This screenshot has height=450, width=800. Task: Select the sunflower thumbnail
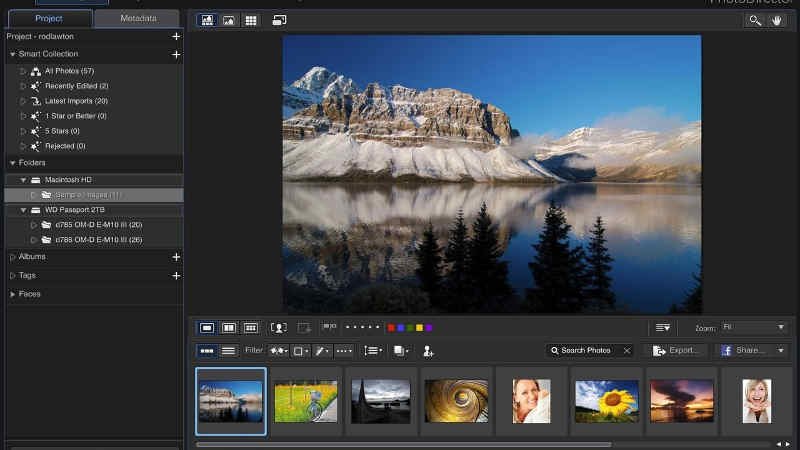pyautogui.click(x=607, y=401)
